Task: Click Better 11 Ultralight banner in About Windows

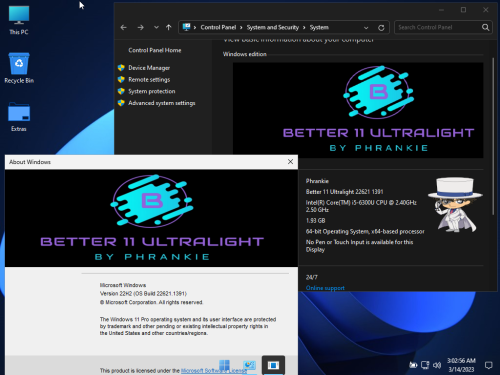Action: (x=151, y=218)
